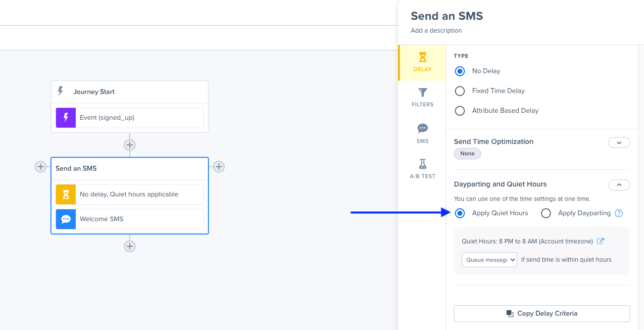Add a step below Journey Start

point(130,145)
